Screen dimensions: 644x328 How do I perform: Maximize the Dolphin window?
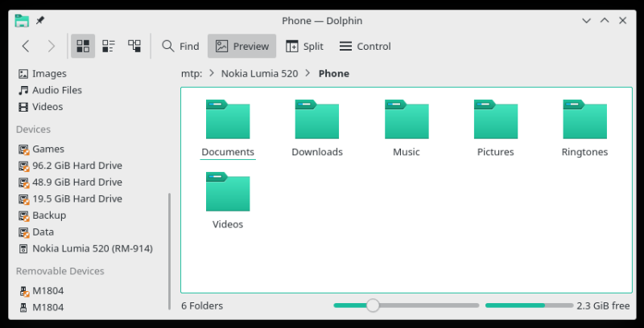pos(605,21)
